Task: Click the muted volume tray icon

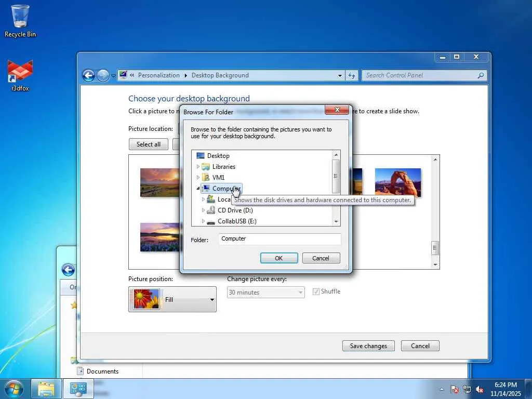Action: click(x=480, y=389)
